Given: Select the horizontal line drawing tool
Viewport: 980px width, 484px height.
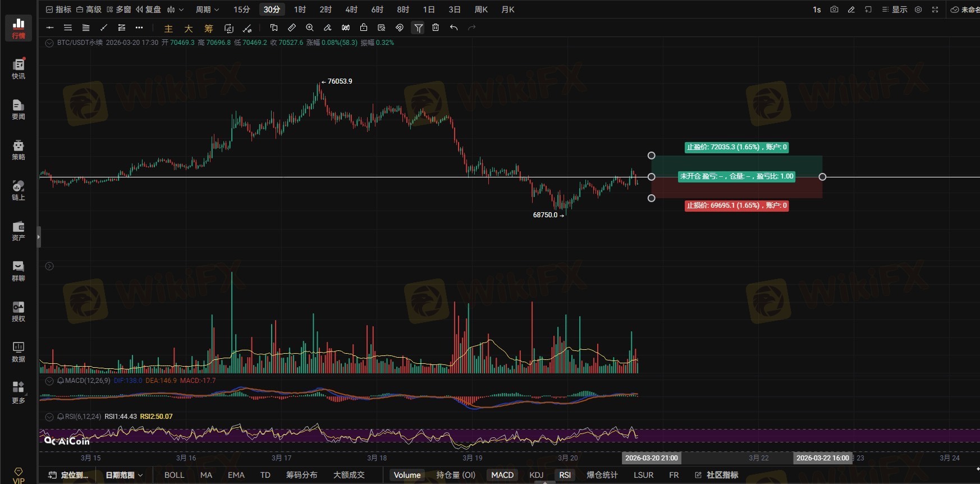Looking at the screenshot, I should click(50, 28).
